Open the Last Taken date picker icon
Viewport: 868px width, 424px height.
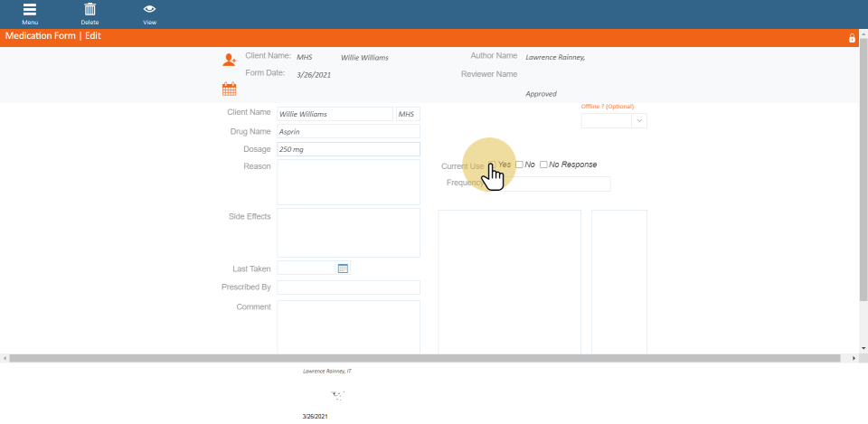[343, 269]
